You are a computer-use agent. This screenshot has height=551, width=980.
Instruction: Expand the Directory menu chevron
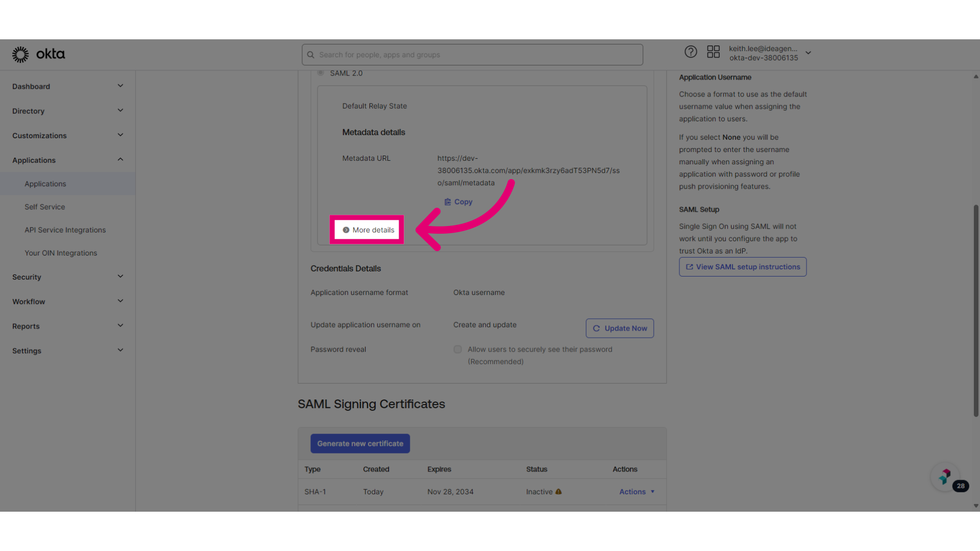[x=120, y=110]
